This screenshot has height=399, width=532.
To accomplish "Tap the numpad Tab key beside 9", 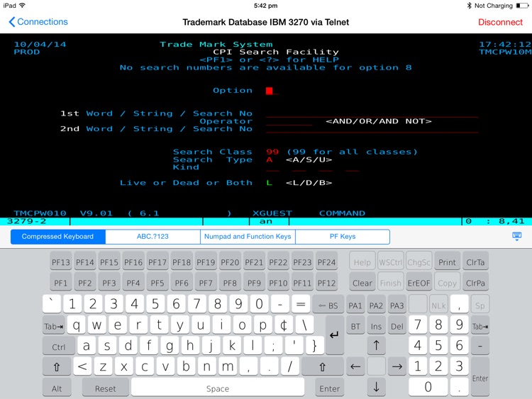I will (480, 326).
